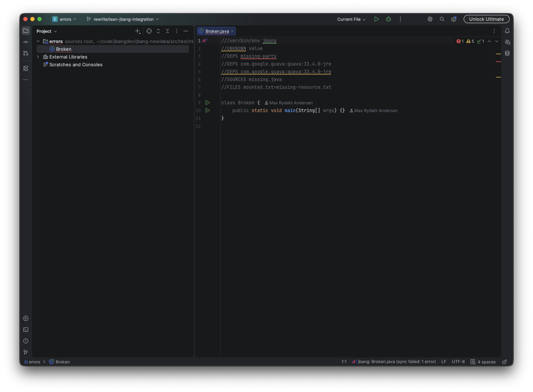Click the red error stripe marker

[498, 62]
